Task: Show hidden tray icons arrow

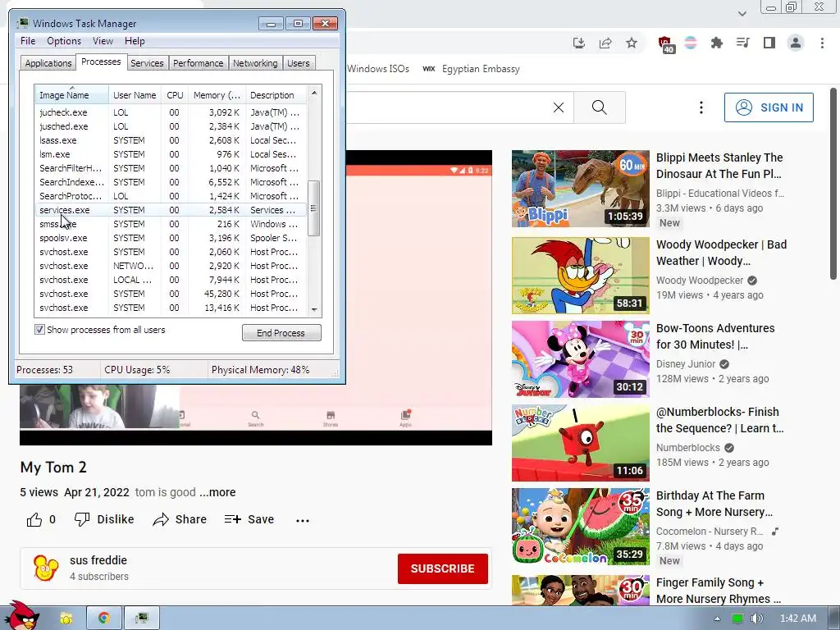Action: click(x=717, y=619)
